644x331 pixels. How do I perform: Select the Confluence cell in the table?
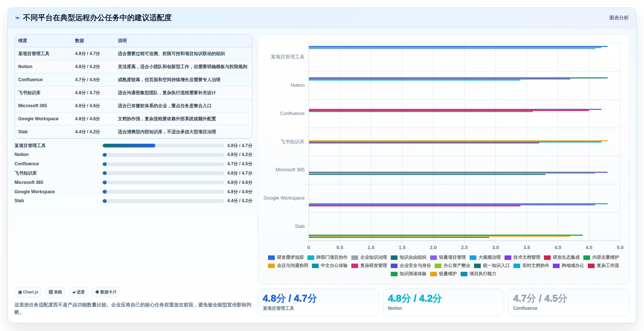point(30,80)
